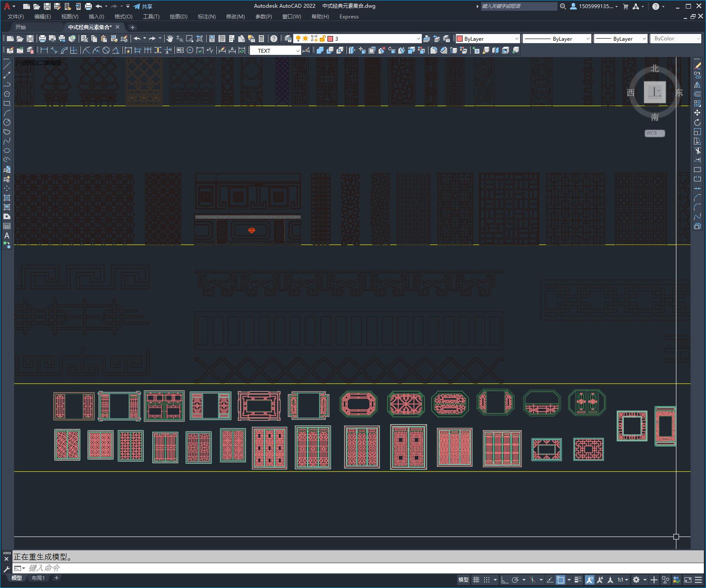
Task: Open the QuickCalc calculator icon
Action: (261, 39)
